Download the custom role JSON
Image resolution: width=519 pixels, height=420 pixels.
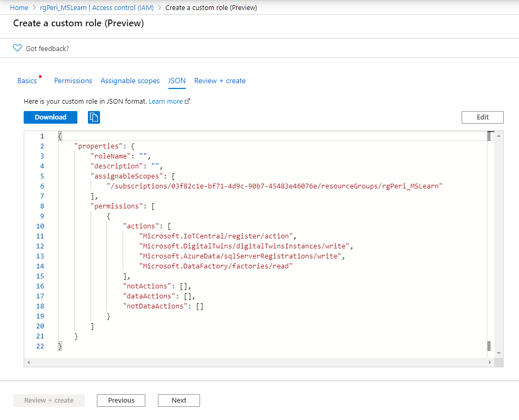tap(51, 117)
